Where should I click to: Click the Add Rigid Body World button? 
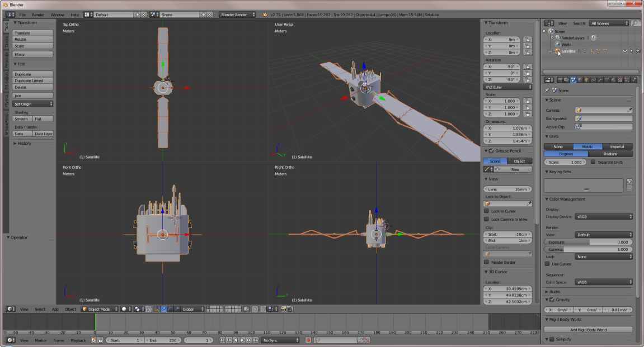coord(588,330)
